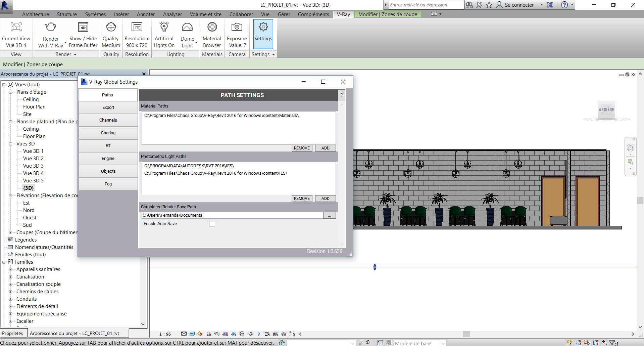Open the V-Ray Material Browser
This screenshot has width=644, height=346.
(x=212, y=27)
